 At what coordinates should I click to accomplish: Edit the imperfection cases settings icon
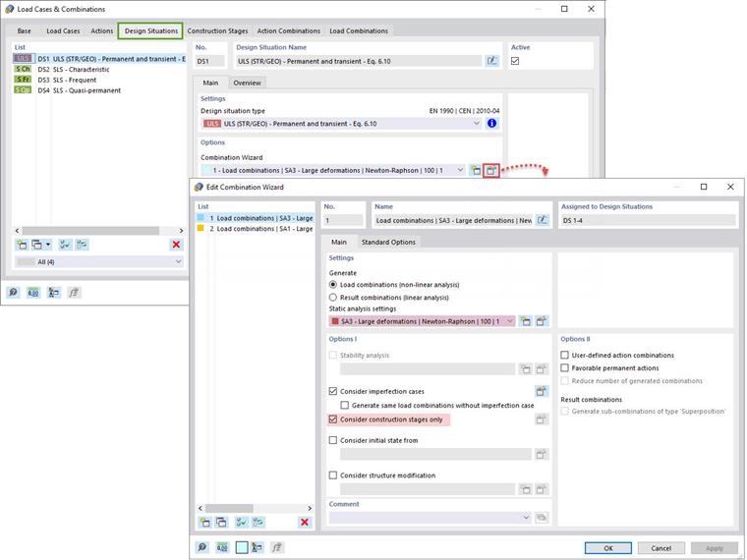click(542, 391)
